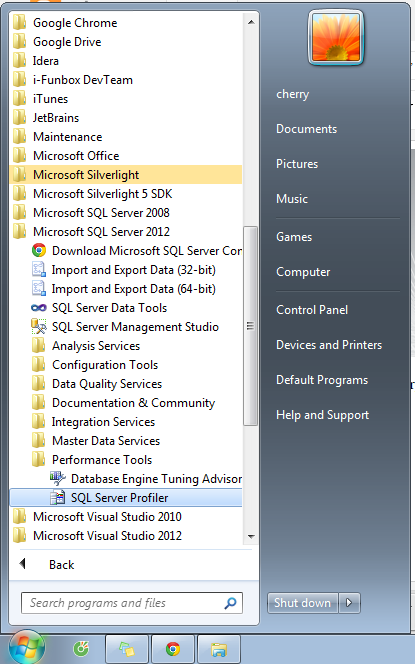This screenshot has width=415, height=664.
Task: Expand the Integration Services subfolder
Action: (x=126, y=422)
